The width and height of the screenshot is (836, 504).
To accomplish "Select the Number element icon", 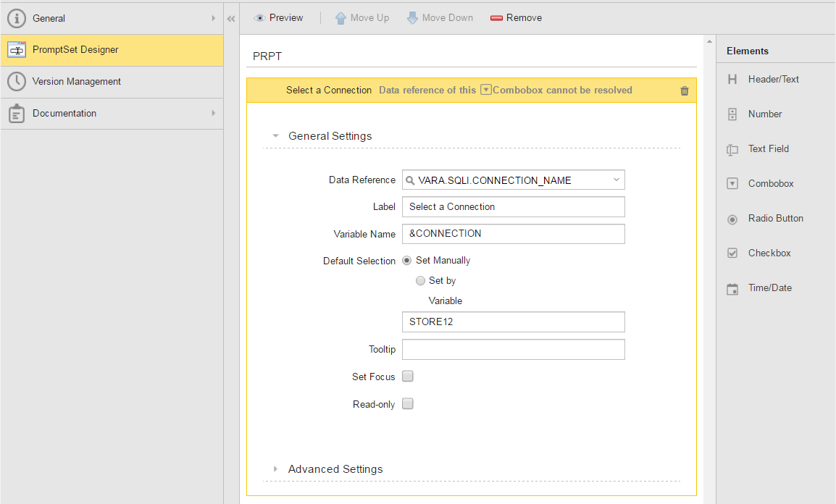I will pos(732,114).
